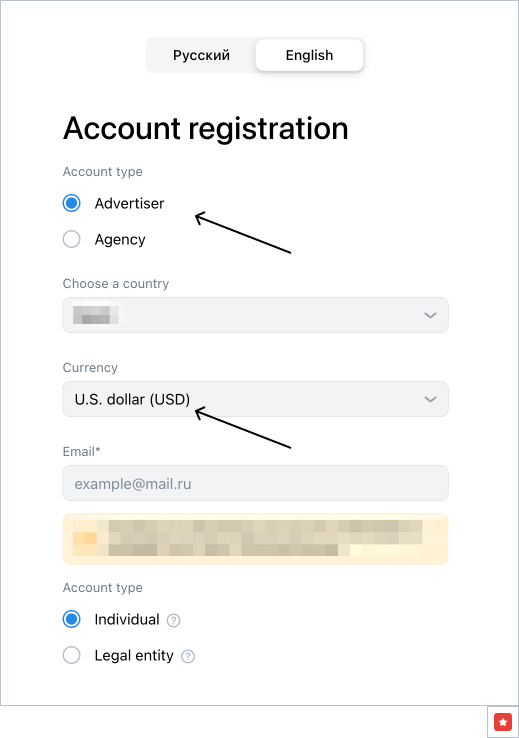The width and height of the screenshot is (519, 738).
Task: Switch language to Русский
Action: point(201,55)
